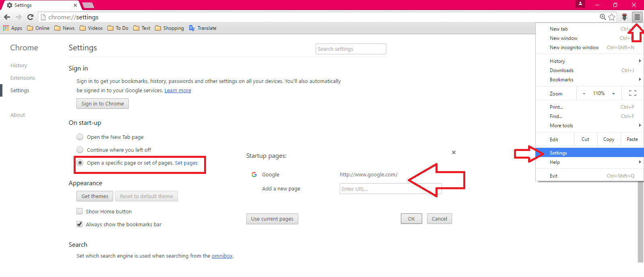Click the Set pages link
Screen dimensions: 644x277
click(x=186, y=163)
